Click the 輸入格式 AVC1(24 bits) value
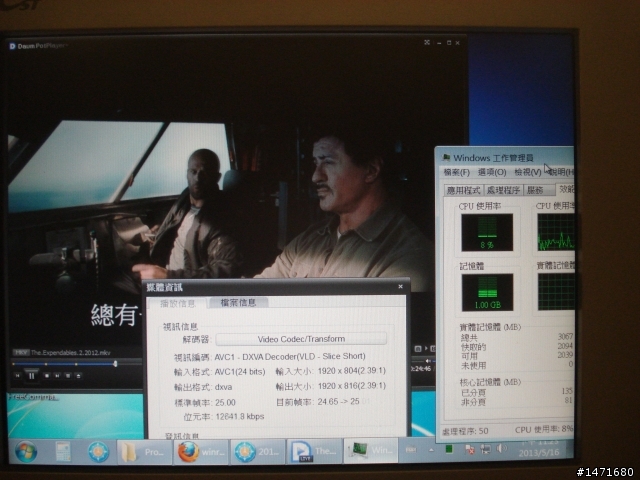Viewport: 640px width, 480px height. (x=240, y=372)
